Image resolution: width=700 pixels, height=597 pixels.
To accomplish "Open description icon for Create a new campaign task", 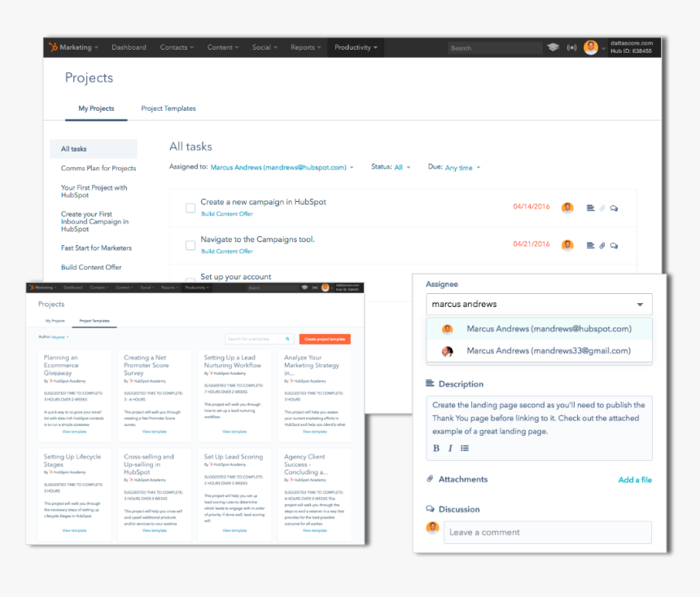I will (x=590, y=208).
